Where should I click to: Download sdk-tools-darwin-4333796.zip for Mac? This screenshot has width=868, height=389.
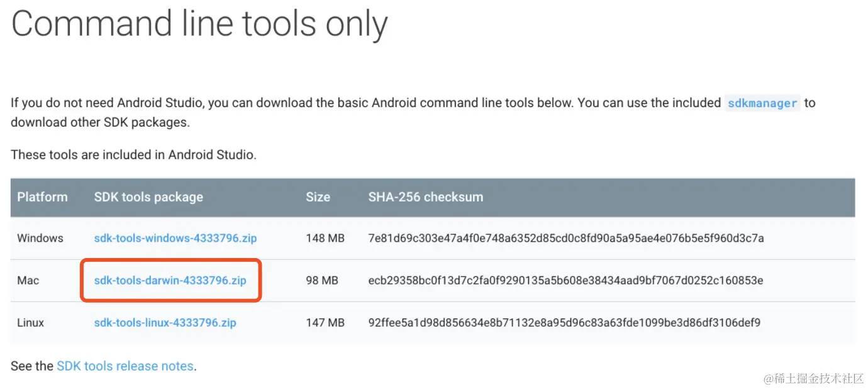point(170,280)
